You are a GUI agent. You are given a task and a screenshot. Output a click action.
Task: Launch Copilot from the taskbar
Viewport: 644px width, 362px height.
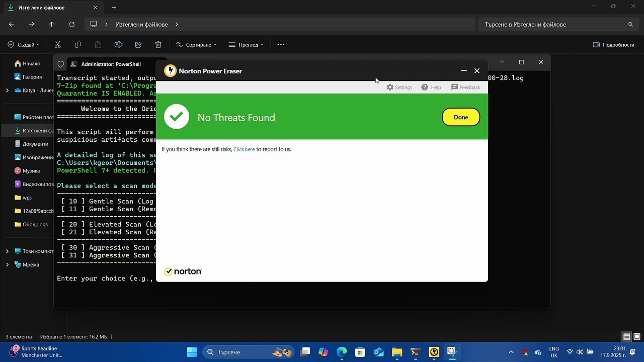point(323,352)
